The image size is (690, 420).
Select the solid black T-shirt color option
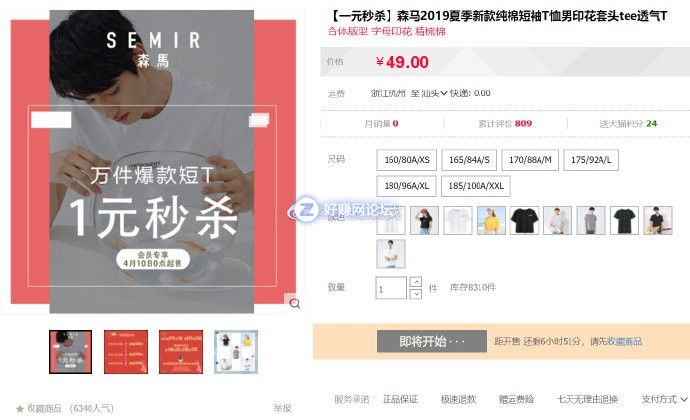[525, 220]
